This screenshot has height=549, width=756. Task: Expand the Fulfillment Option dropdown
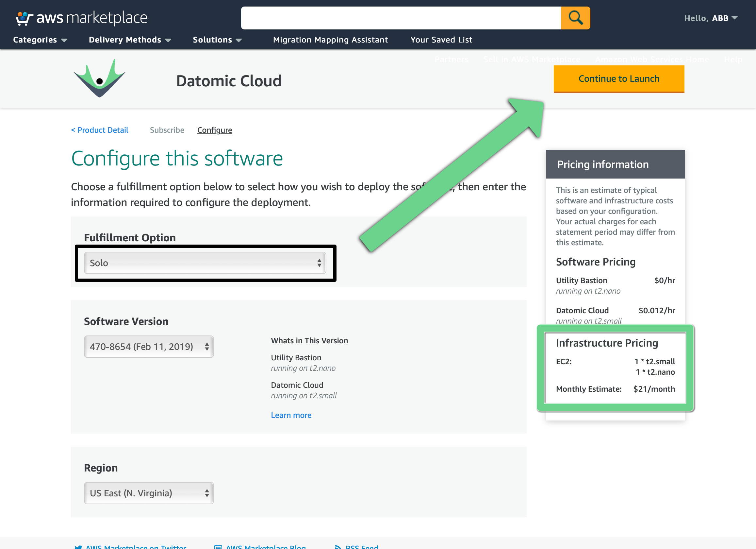click(x=205, y=263)
